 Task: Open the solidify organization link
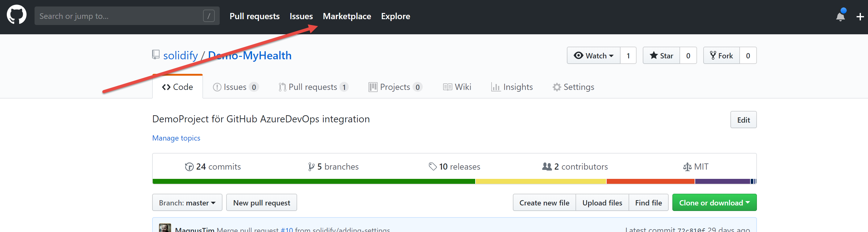tap(180, 55)
